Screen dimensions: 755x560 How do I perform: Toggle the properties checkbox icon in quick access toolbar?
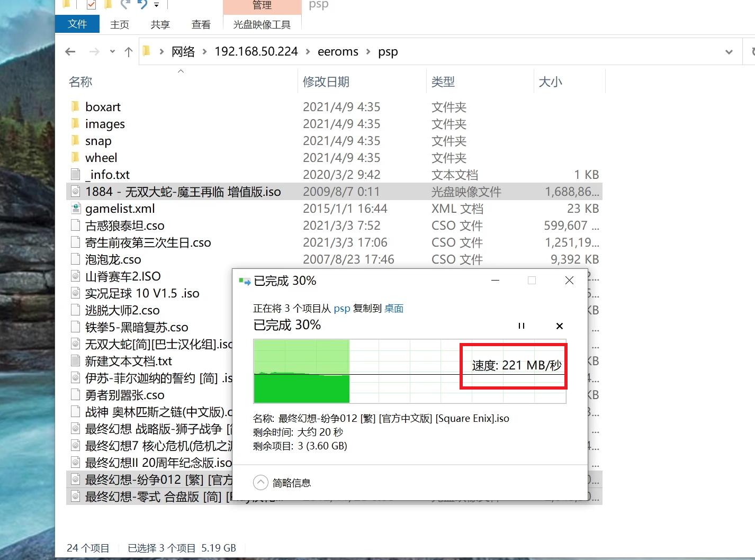(91, 5)
